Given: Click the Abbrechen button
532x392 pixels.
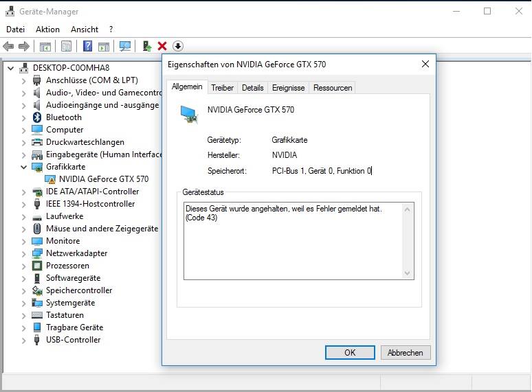Looking at the screenshot, I should point(406,353).
